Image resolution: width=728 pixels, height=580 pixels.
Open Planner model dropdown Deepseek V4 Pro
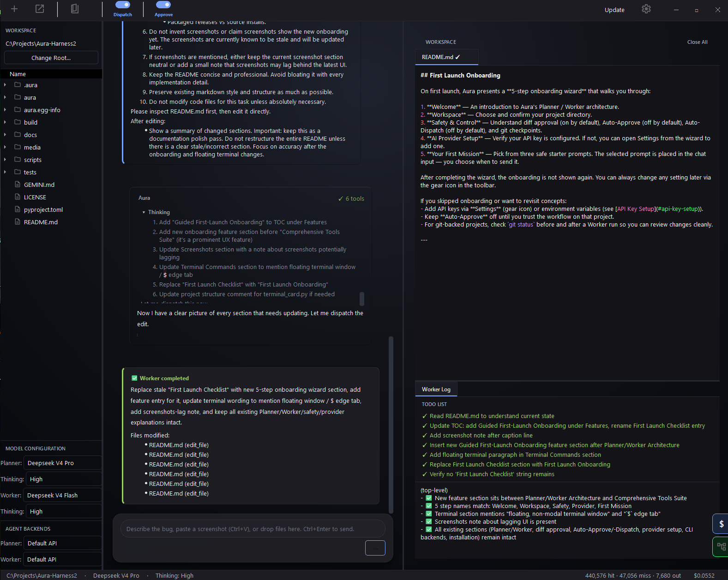63,463
